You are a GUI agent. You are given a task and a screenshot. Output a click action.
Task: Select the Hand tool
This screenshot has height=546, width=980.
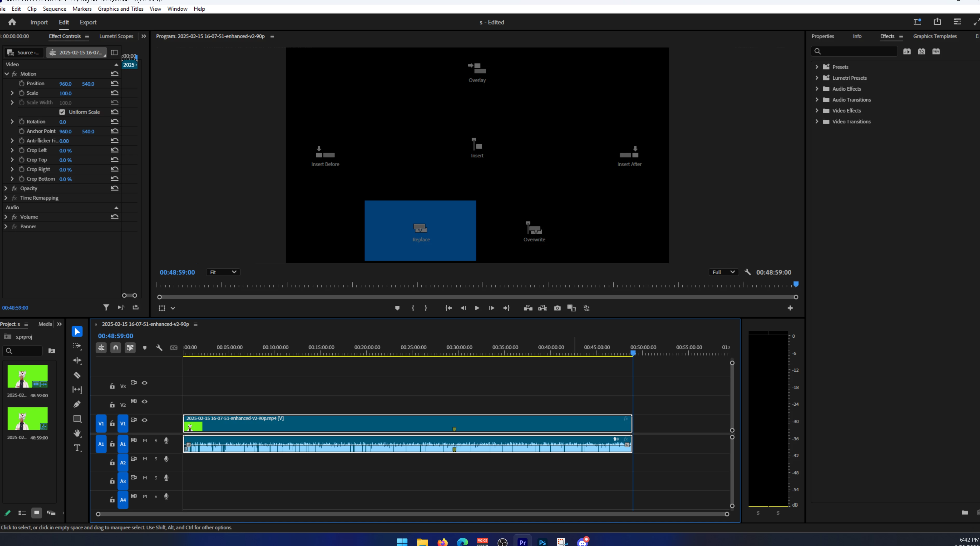click(x=77, y=433)
